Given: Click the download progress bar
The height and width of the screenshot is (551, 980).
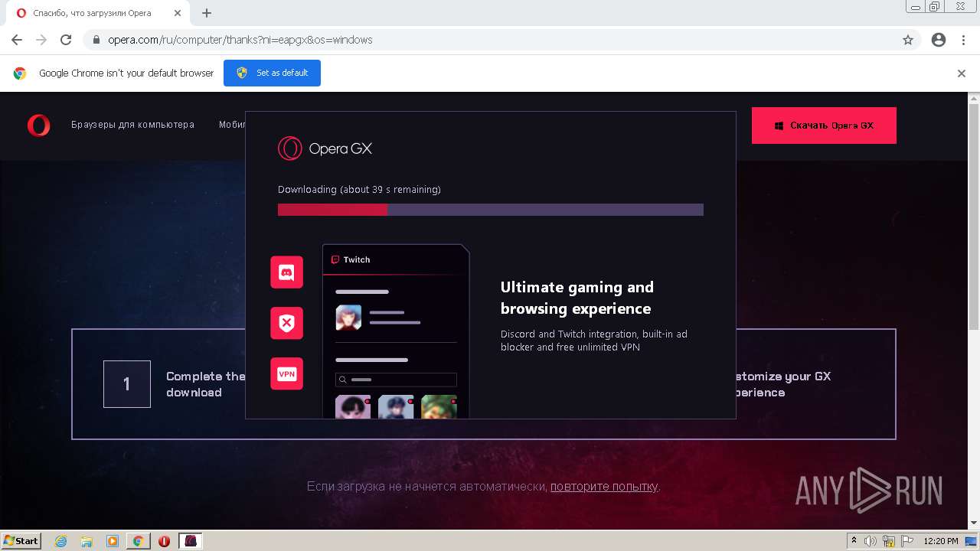Looking at the screenshot, I should point(490,210).
